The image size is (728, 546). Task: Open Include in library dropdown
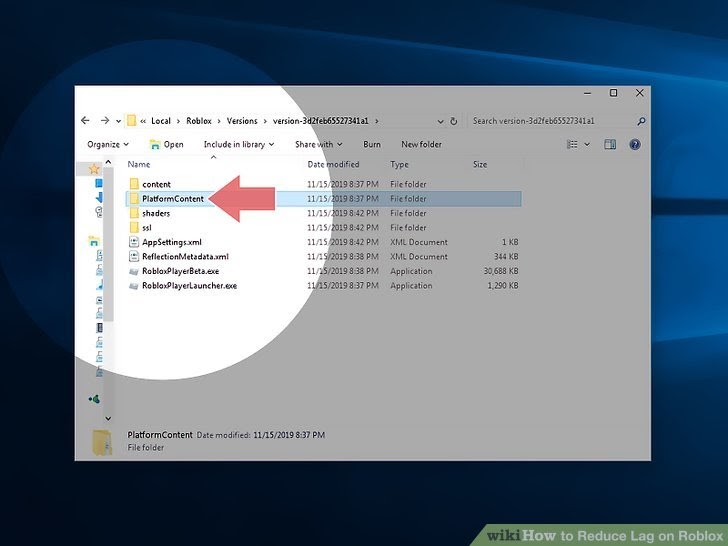(239, 144)
